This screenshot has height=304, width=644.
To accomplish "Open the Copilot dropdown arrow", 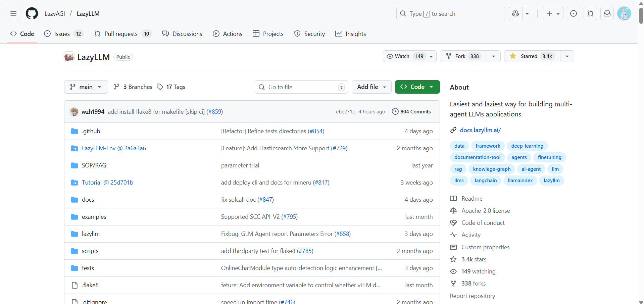I will [x=527, y=14].
